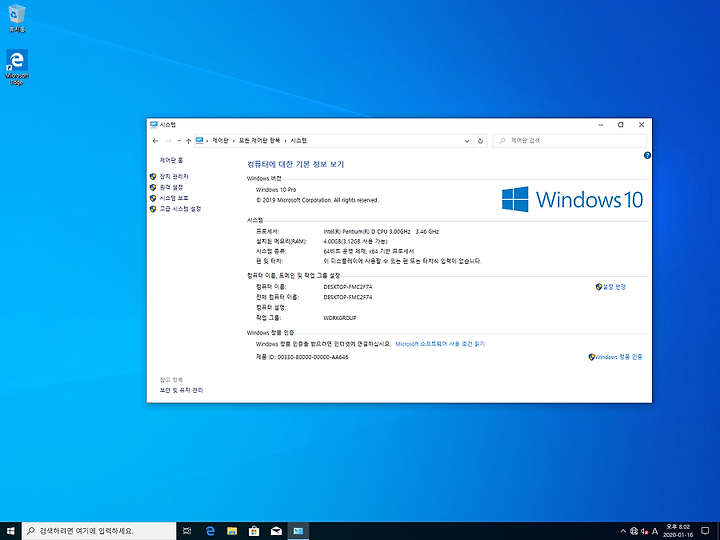720x540 pixels.
Task: Open Task View on taskbar
Action: coord(187,531)
